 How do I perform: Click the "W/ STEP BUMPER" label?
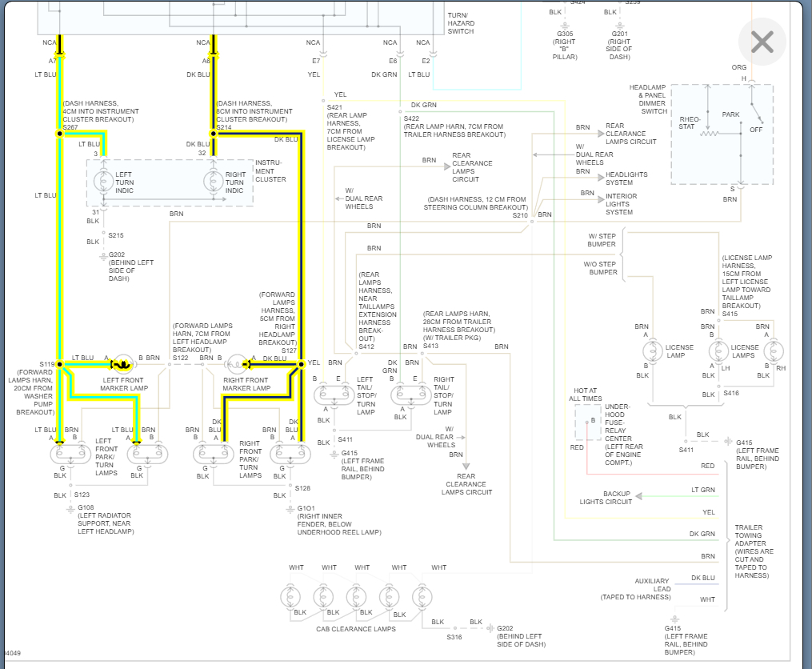602,240
